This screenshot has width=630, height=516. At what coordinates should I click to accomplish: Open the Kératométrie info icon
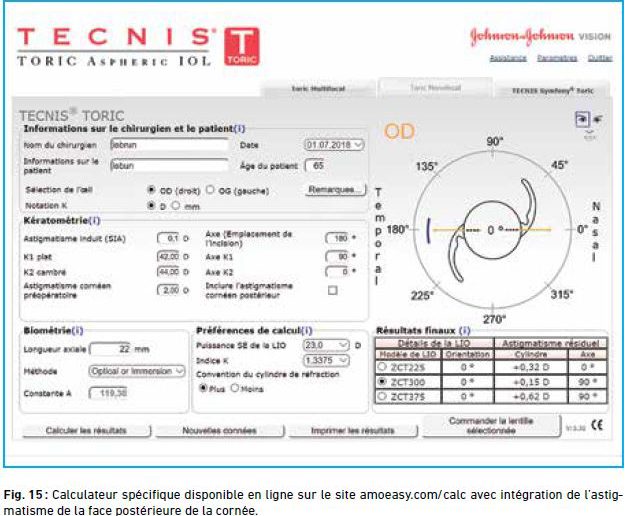tap(94, 220)
